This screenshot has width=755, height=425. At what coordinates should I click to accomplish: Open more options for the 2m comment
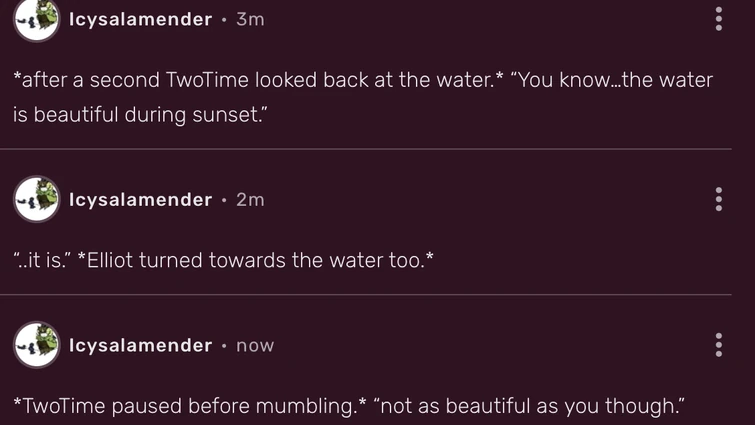point(719,199)
